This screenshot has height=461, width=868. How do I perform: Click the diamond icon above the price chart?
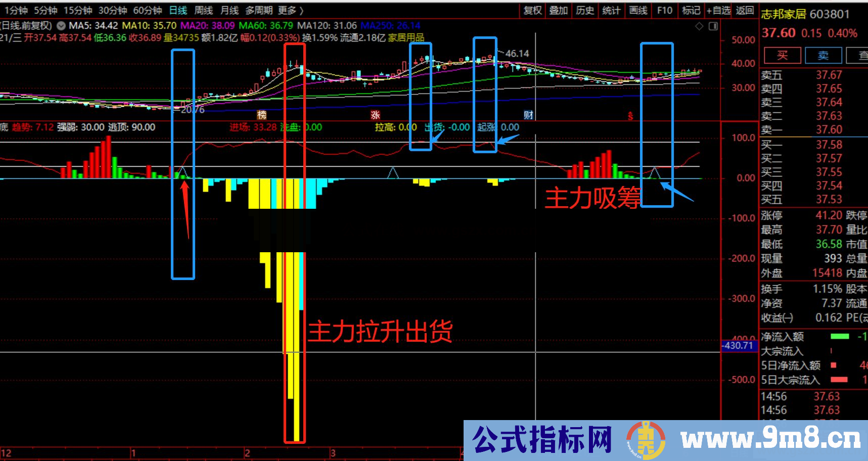coord(699,26)
